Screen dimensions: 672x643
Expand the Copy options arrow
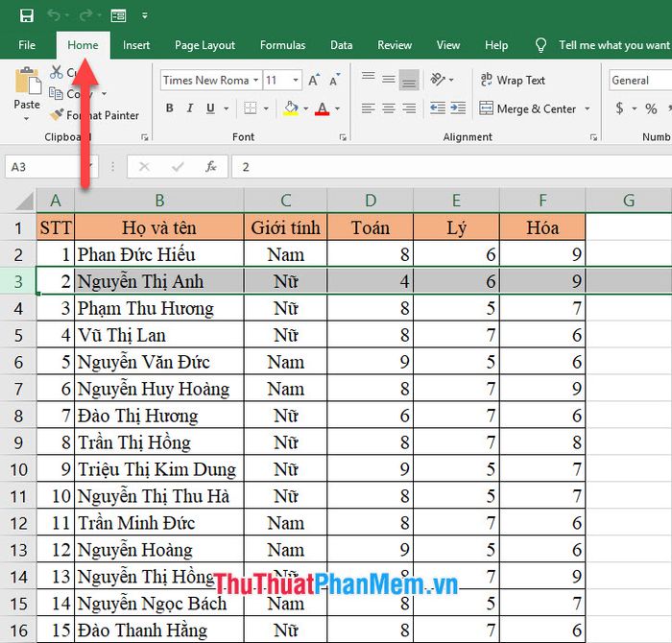click(104, 93)
